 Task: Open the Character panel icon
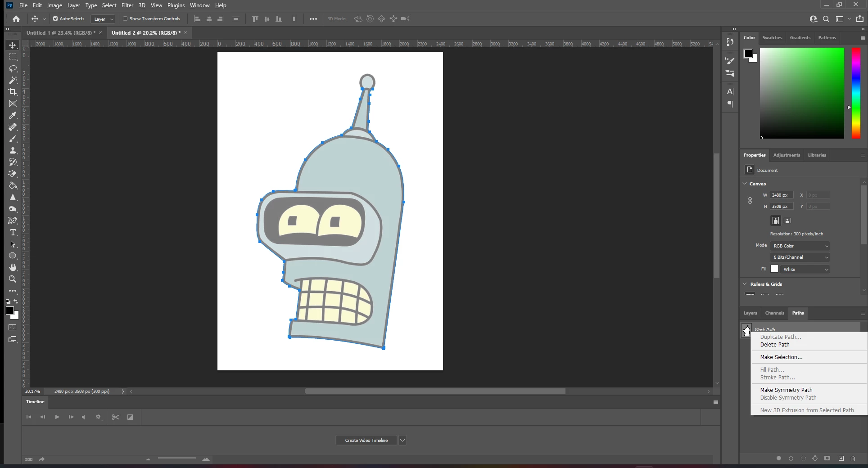(730, 91)
